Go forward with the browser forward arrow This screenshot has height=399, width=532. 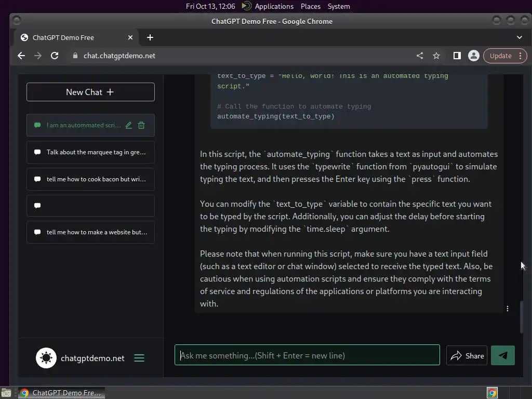pyautogui.click(x=37, y=56)
